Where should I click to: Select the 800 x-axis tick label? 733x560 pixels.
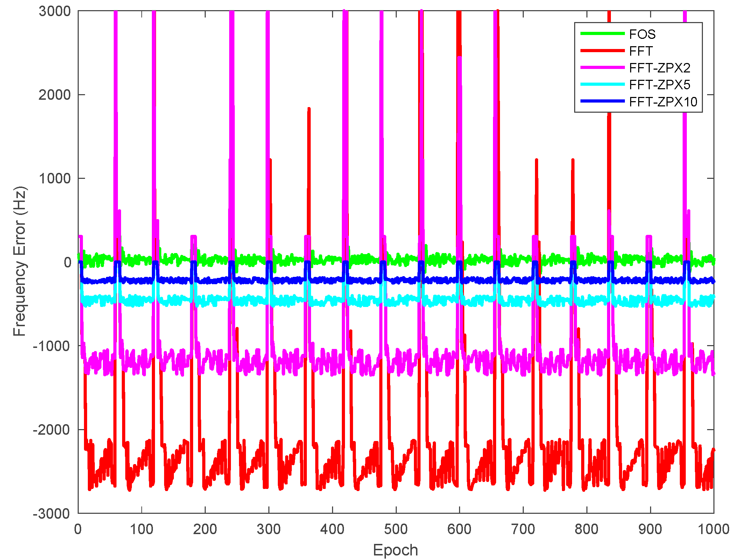pos(586,529)
